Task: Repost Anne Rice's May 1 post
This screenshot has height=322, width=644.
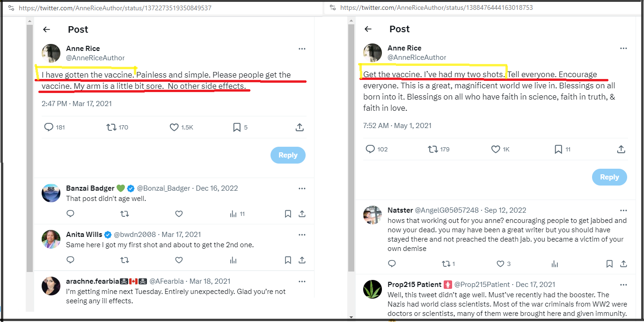Action: (x=433, y=149)
